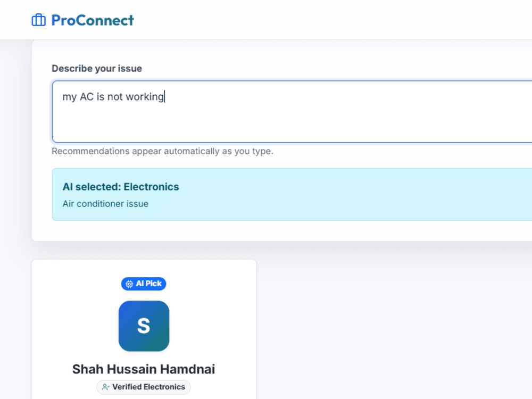Open the ProConnect brand name link

click(x=93, y=20)
